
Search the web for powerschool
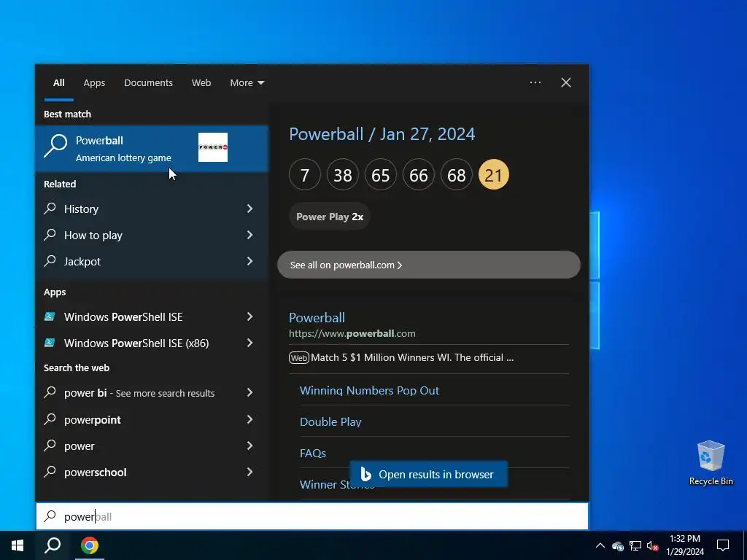[x=96, y=472]
